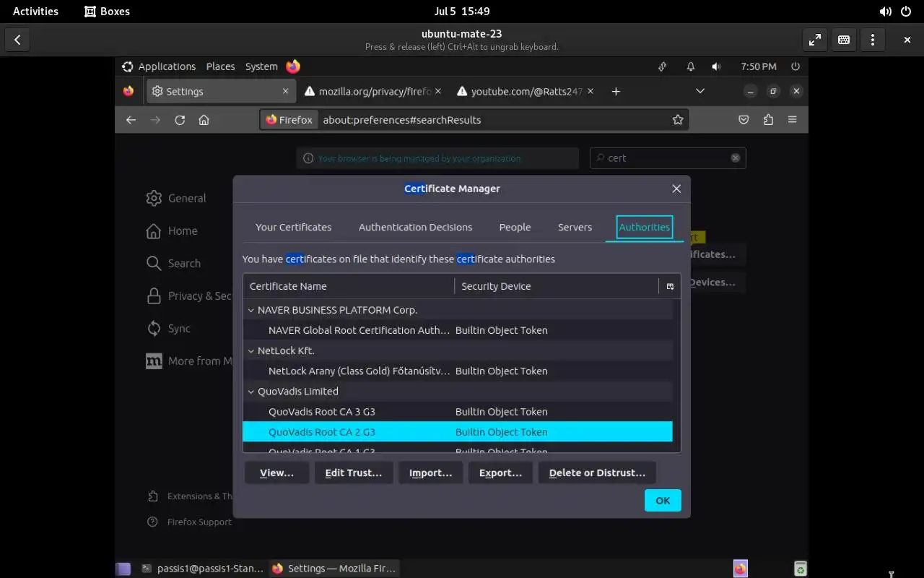Switch to Your Certificates tab
This screenshot has width=924, height=578.
294,228
